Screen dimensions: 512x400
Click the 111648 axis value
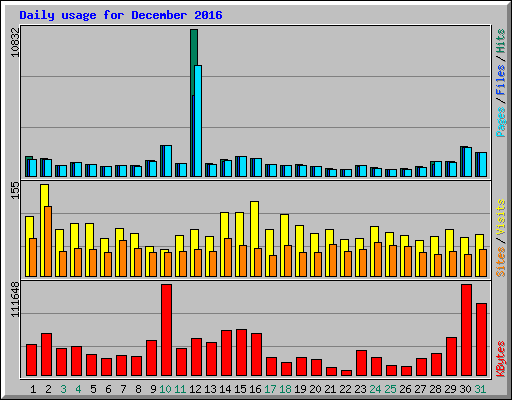15,299
